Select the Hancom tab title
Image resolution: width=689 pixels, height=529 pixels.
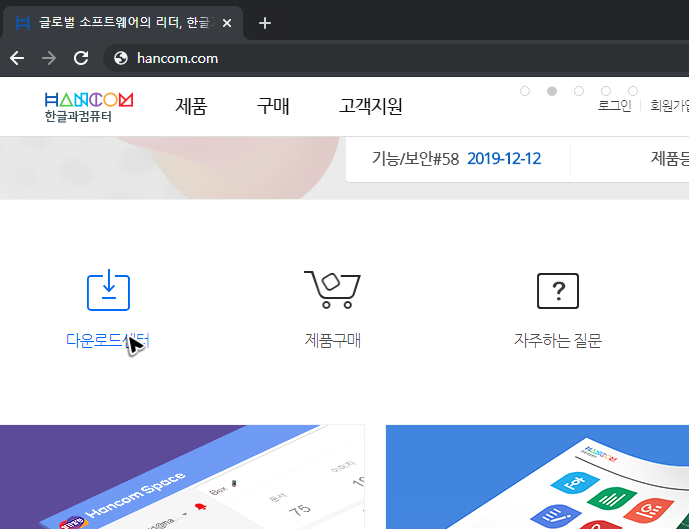125,22
